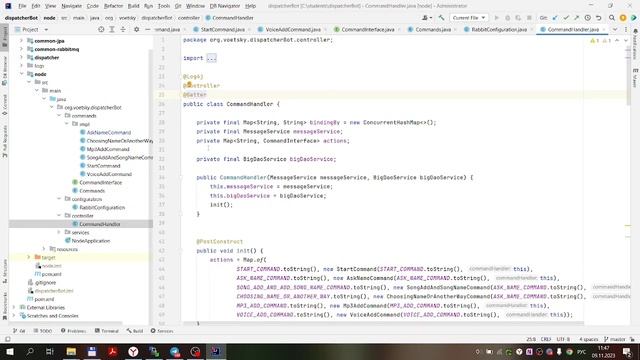Click Collapse All icon in Project panel
The width and height of the screenshot is (640, 360).
click(123, 29)
